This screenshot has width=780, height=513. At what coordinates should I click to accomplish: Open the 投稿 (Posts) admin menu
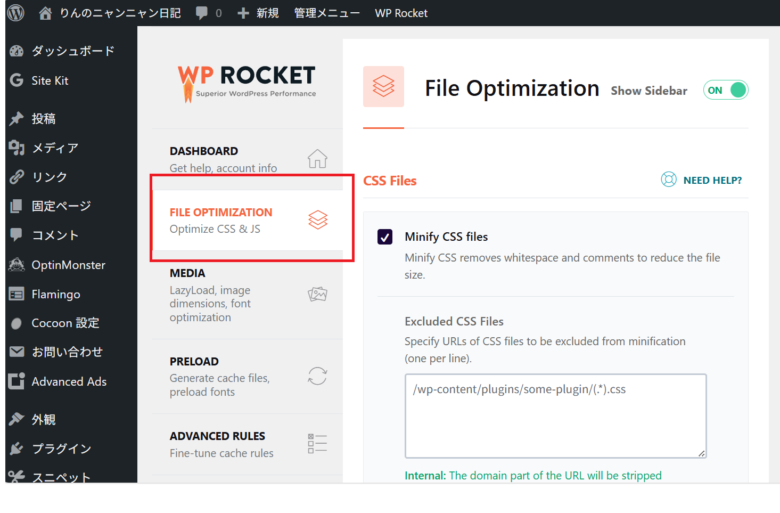[43, 118]
